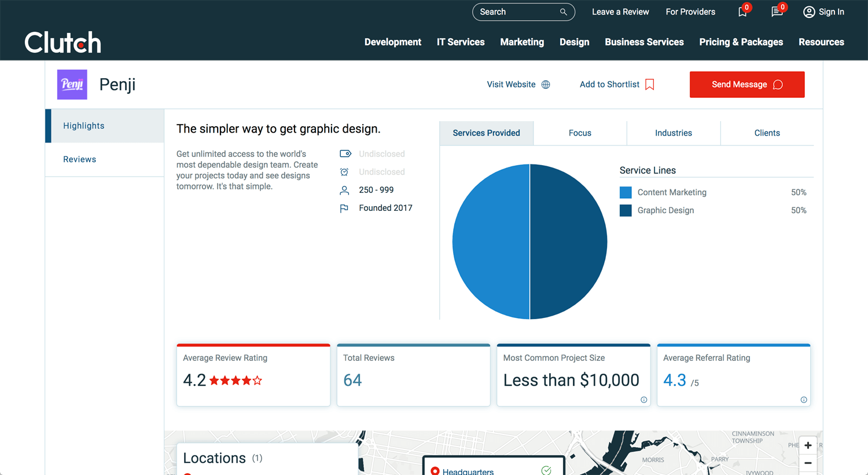Click the search magnifier icon
The width and height of the screenshot is (868, 475).
pyautogui.click(x=563, y=12)
